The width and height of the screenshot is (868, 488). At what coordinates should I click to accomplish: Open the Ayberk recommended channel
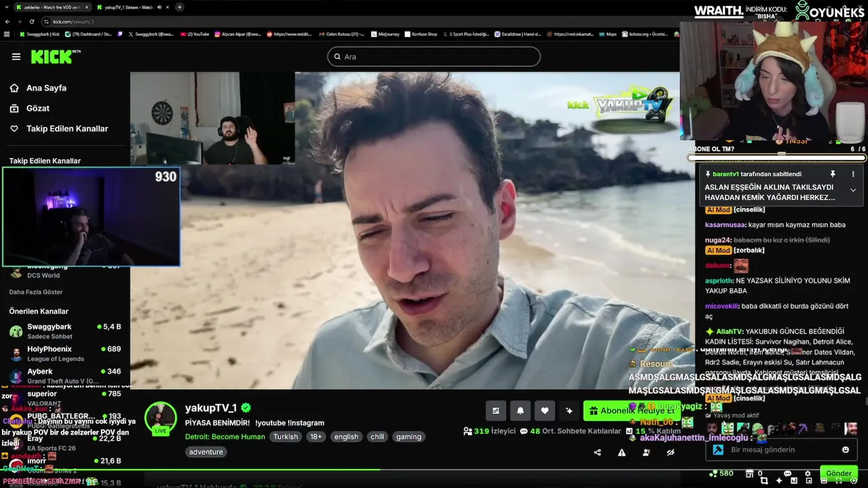pyautogui.click(x=64, y=375)
